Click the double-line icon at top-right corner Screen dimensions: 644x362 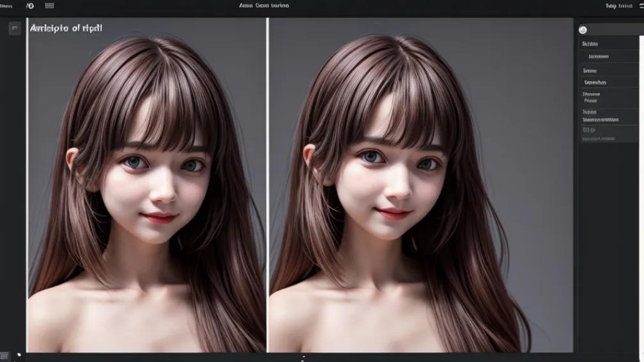tap(640, 5)
